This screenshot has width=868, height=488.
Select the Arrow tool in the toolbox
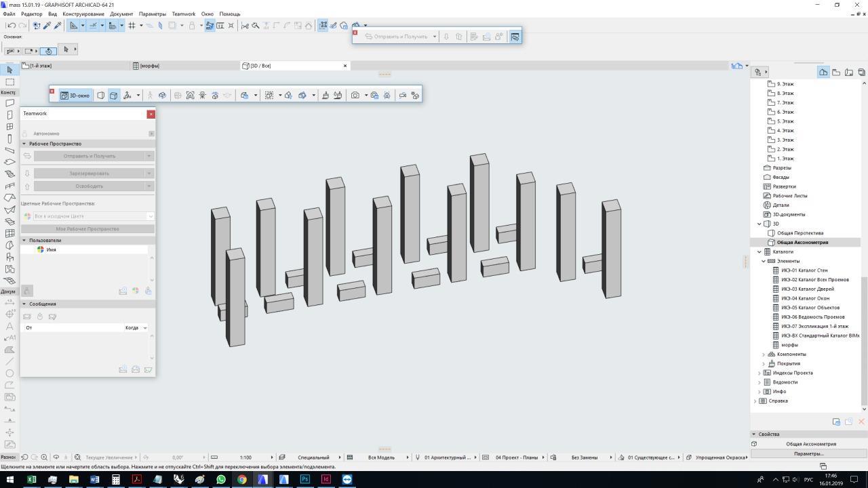9,70
